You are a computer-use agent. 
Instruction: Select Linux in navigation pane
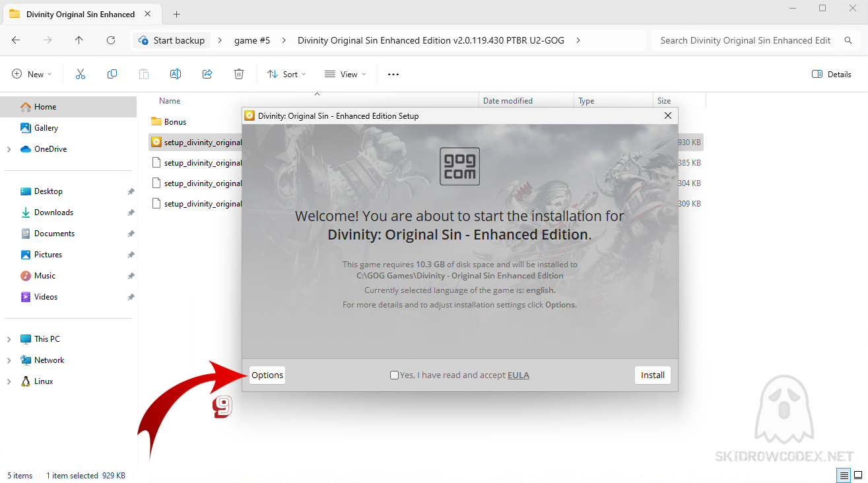pyautogui.click(x=44, y=381)
